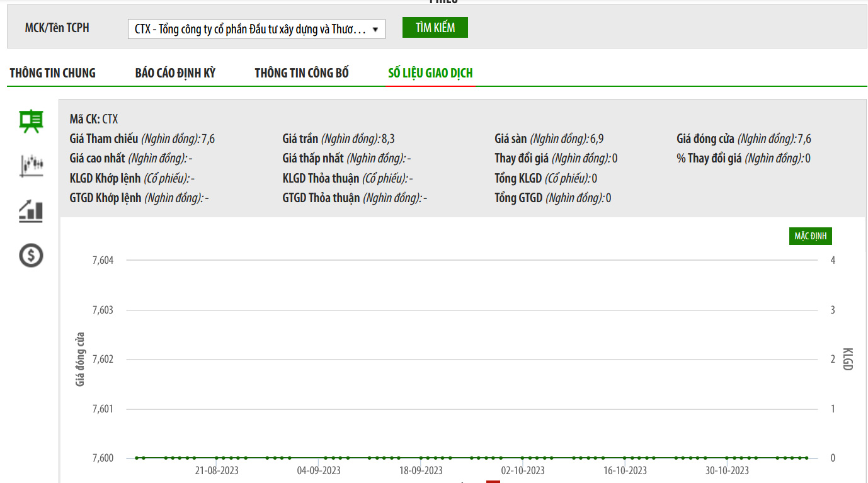Image resolution: width=868 pixels, height=483 pixels.
Task: Click the 30-10-2023 date axis label
Action: click(x=727, y=470)
